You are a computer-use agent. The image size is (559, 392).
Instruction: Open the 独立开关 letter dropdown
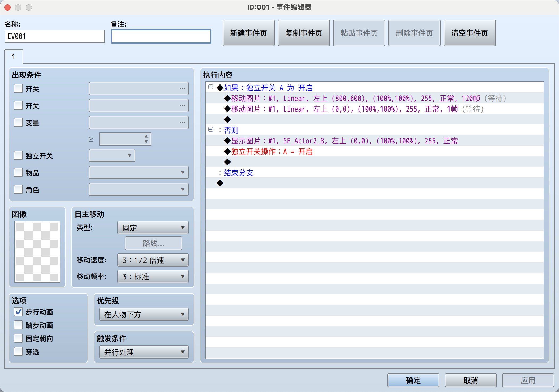pos(112,155)
